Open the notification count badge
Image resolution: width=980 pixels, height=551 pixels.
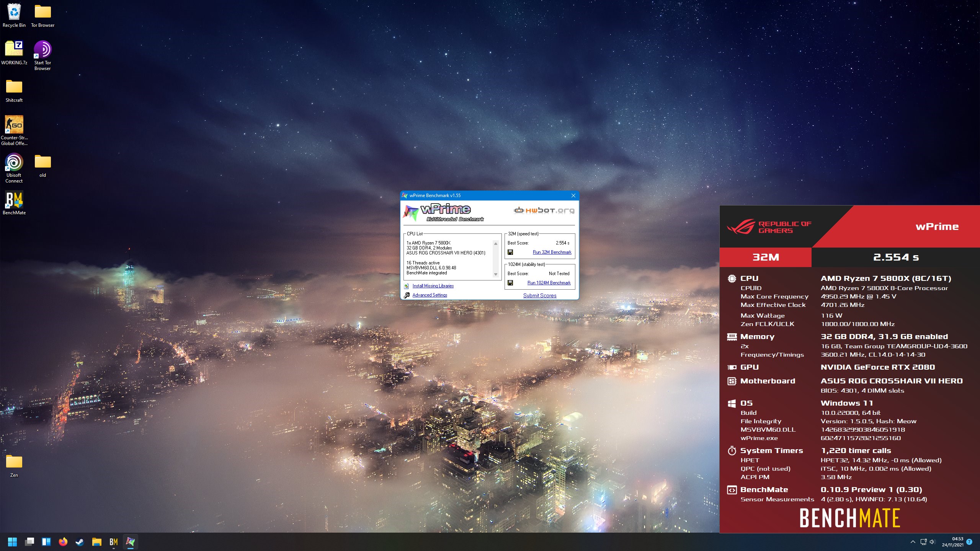point(969,542)
